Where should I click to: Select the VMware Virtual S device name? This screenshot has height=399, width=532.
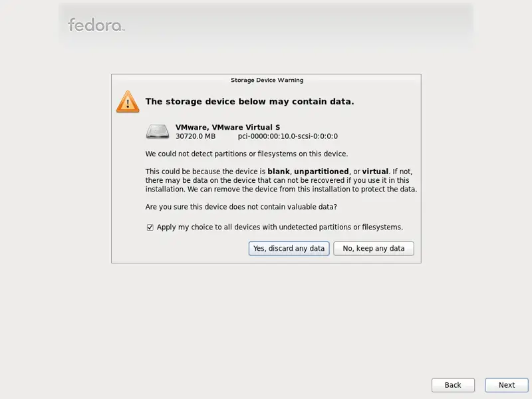click(227, 127)
